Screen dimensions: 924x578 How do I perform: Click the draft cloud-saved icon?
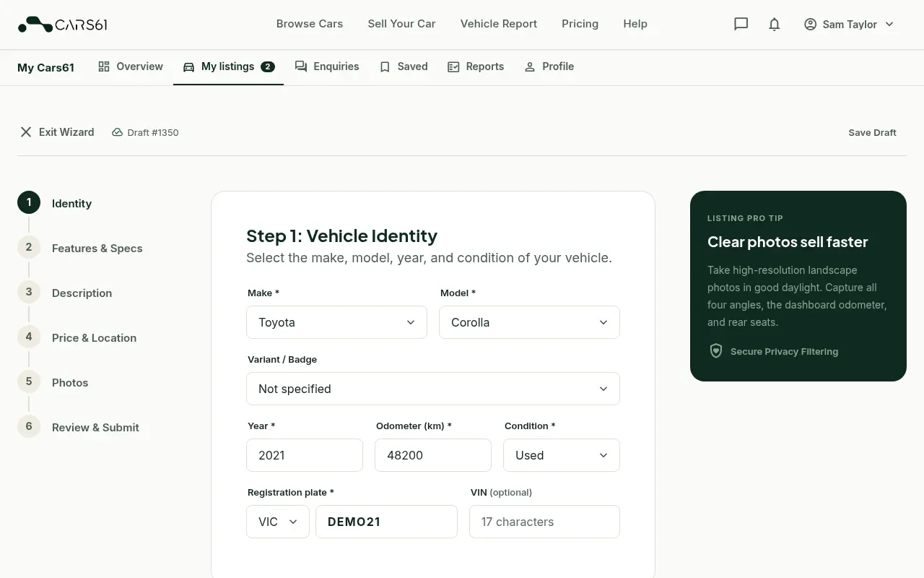coord(117,132)
